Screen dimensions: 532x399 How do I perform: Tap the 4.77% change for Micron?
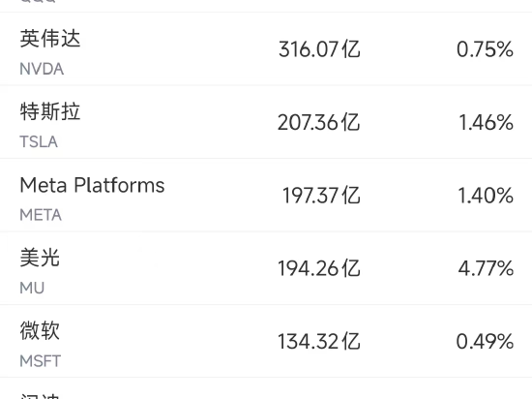(x=486, y=268)
